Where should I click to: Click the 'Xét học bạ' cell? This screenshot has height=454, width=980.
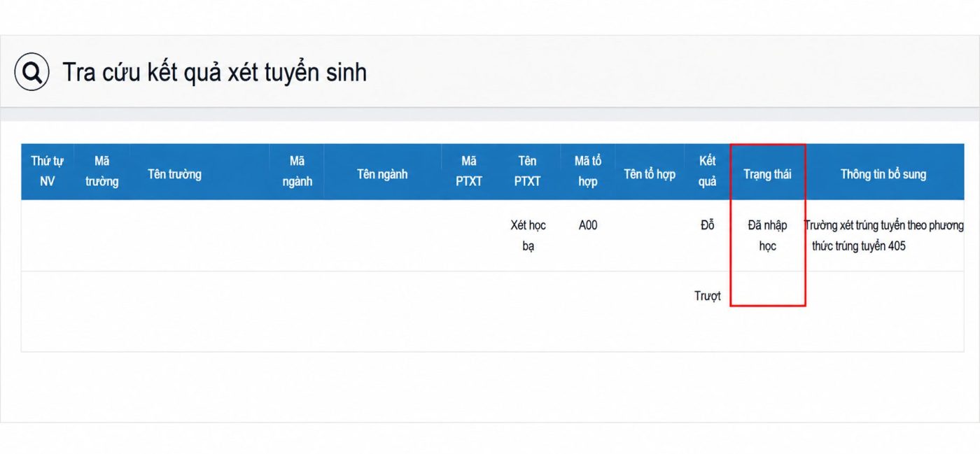(528, 236)
